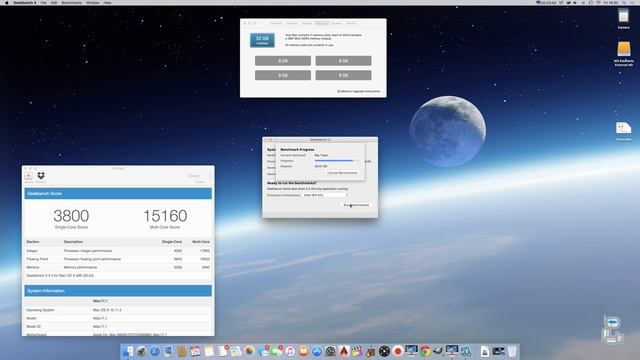The width and height of the screenshot is (640, 360).
Task: Select the Memory tab in About This Mac
Action: 322,23
